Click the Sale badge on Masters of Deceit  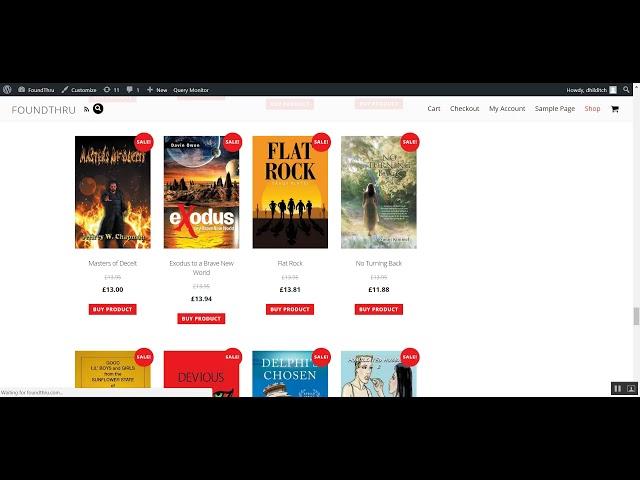pos(144,142)
